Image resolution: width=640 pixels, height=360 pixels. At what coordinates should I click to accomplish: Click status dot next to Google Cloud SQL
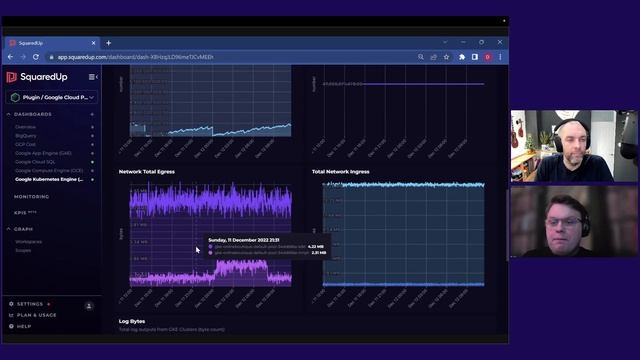[93, 162]
